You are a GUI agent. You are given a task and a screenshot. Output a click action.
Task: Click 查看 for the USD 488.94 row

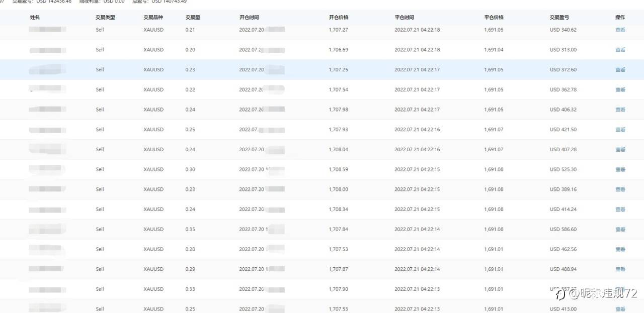pyautogui.click(x=620, y=269)
